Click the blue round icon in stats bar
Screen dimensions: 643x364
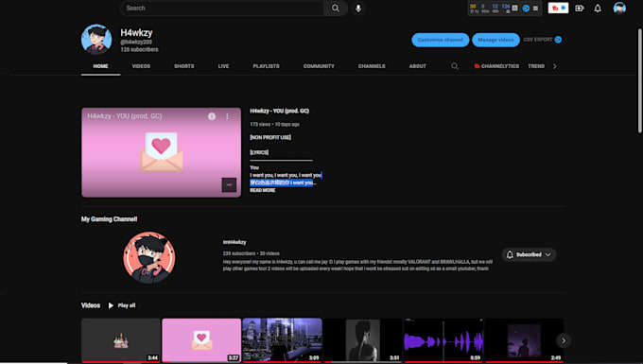pos(526,8)
